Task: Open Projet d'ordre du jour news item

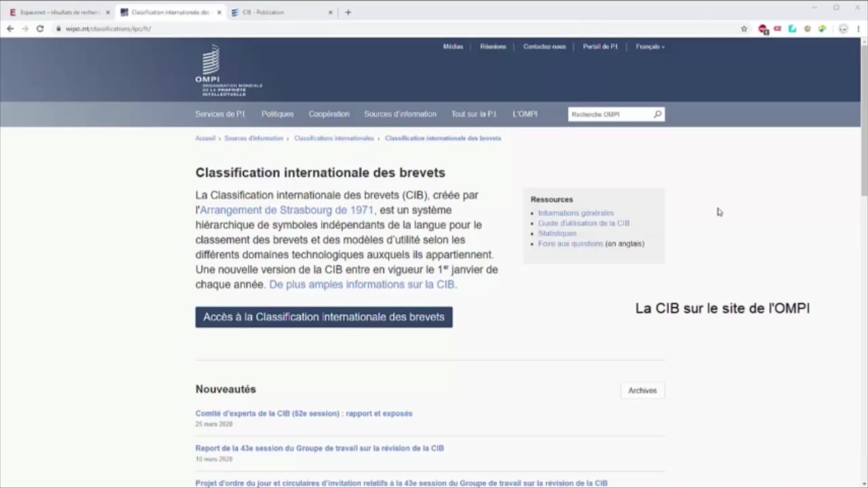Action: (x=401, y=483)
